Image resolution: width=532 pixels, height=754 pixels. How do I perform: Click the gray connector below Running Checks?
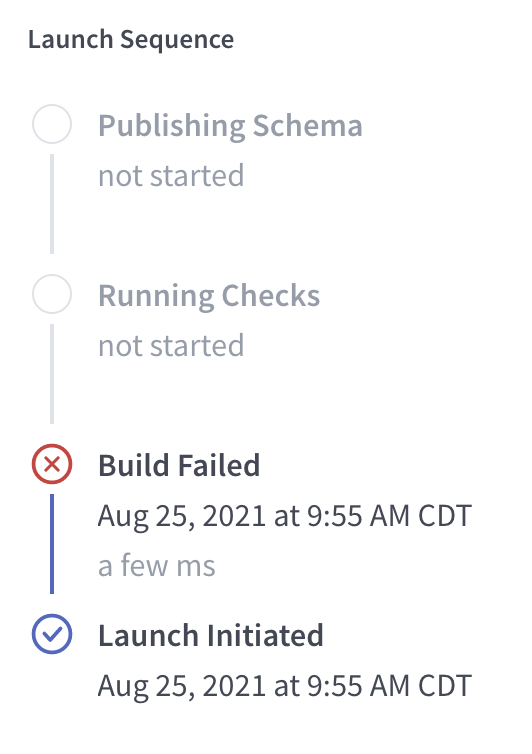[x=52, y=374]
